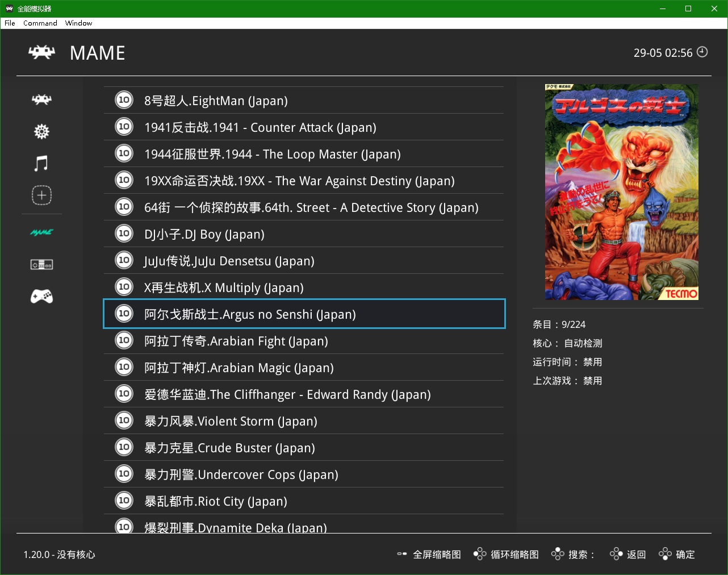Select 8号超人.EightMan (Japan)
The width and height of the screenshot is (728, 575).
pyautogui.click(x=304, y=100)
